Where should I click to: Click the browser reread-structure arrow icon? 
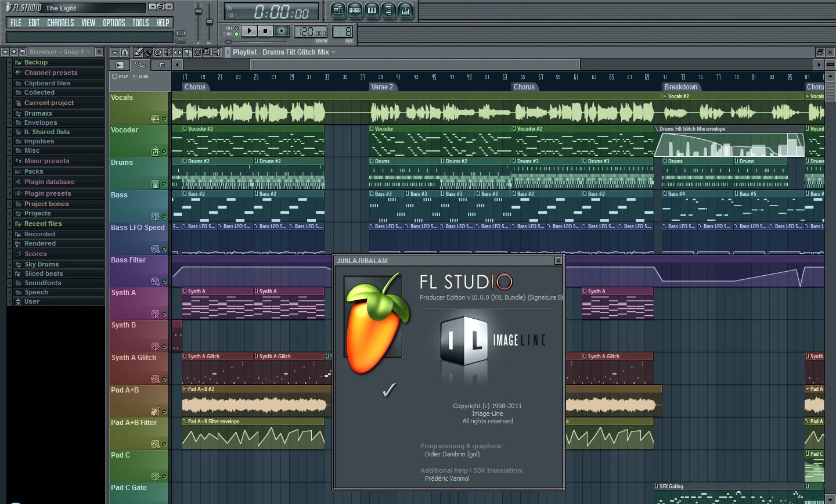click(x=22, y=52)
